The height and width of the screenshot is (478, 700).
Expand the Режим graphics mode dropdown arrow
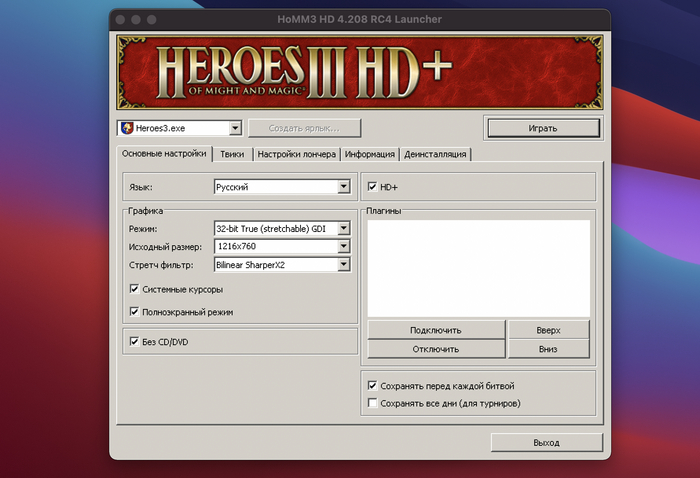pos(343,229)
